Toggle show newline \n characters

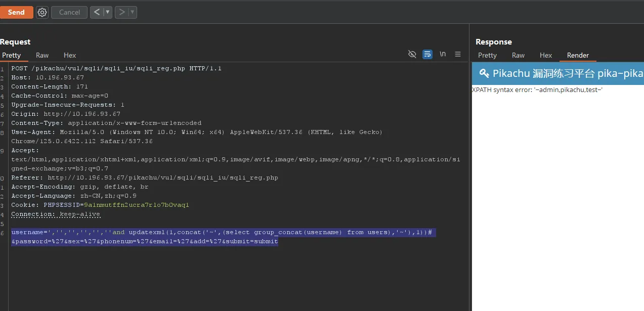[443, 54]
